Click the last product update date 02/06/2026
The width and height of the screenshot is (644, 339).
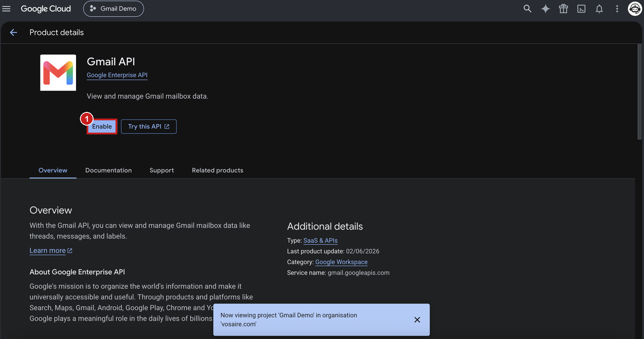pyautogui.click(x=362, y=252)
